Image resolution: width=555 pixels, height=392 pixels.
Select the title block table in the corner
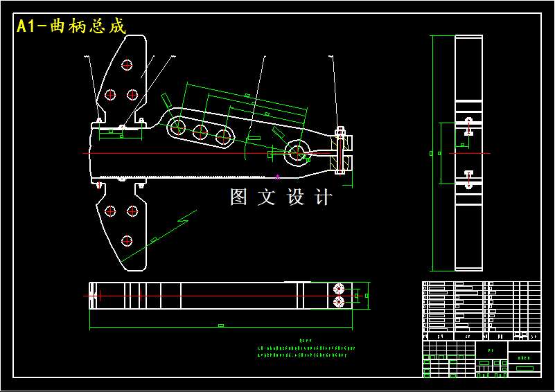[482, 330]
